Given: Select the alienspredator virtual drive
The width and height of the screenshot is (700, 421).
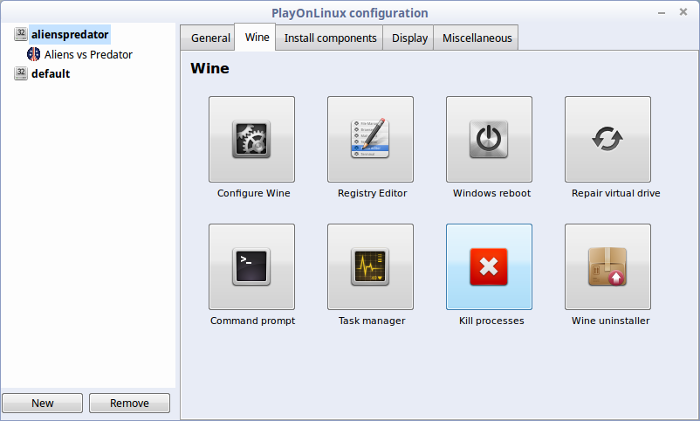Looking at the screenshot, I should click(70, 34).
